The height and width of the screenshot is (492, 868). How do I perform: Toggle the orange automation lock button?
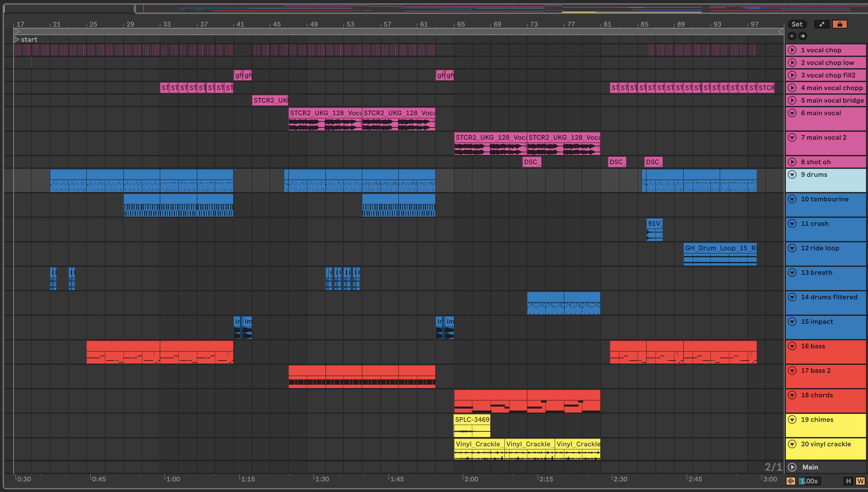[840, 24]
